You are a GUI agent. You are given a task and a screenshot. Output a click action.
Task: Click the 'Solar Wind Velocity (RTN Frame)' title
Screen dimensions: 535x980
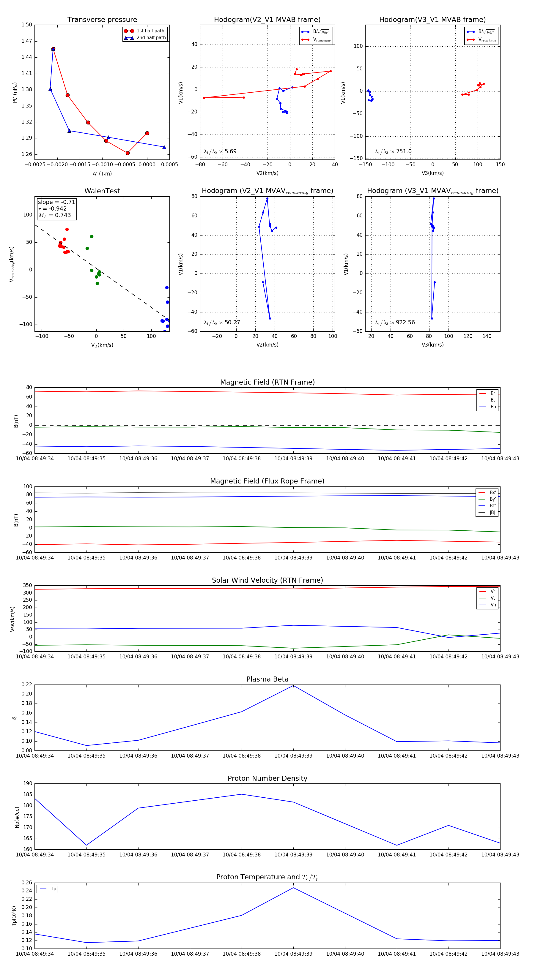267,580
